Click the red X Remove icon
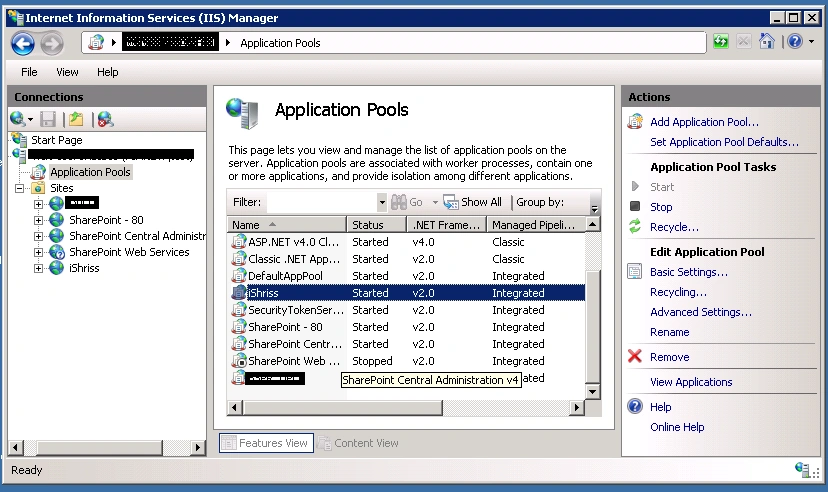Viewport: 828px width, 492px height. (x=635, y=356)
